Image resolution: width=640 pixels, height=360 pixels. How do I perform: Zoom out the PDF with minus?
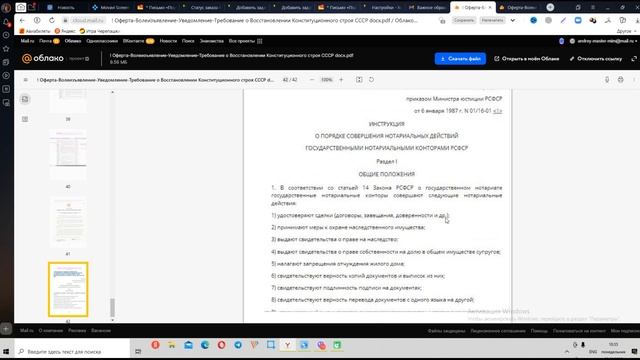pyautogui.click(x=312, y=80)
